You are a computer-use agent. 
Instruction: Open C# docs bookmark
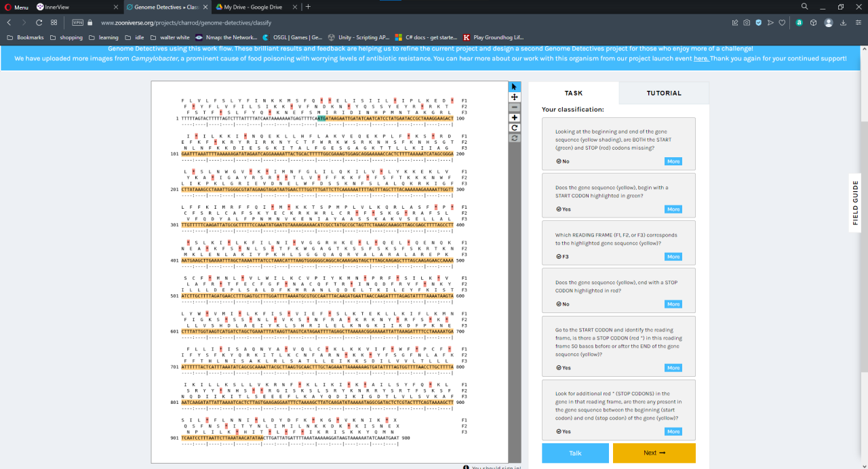[427, 37]
